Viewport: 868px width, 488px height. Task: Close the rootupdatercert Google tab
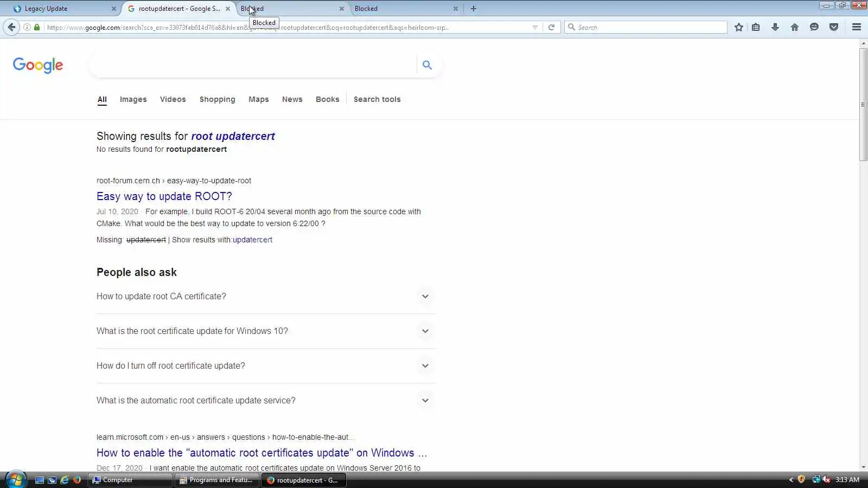pos(228,9)
